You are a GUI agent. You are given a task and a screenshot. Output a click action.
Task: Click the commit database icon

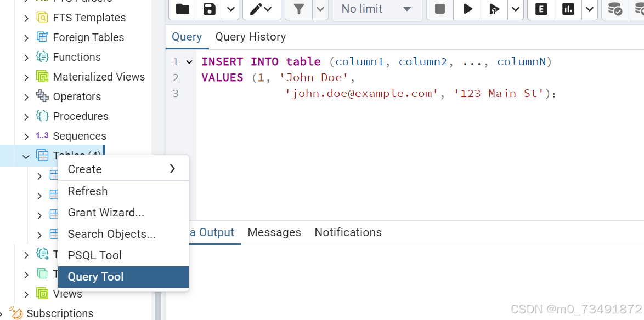[615, 9]
